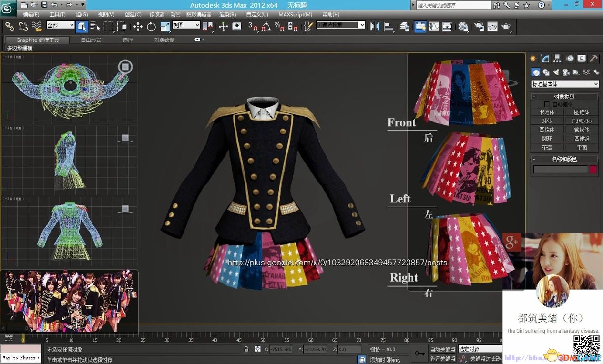This screenshot has height=364, width=603.
Task: Open the red object color swatch
Action: (x=593, y=170)
